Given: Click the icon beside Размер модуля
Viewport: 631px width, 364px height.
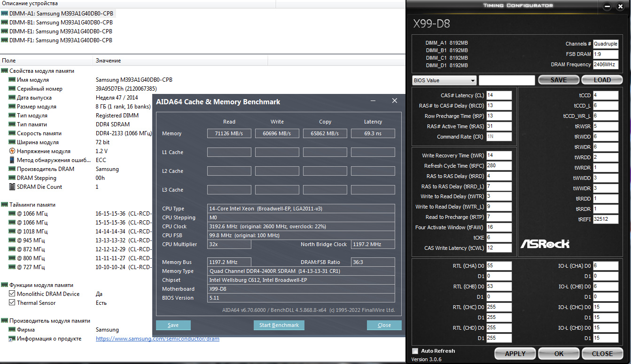Looking at the screenshot, I should (12, 107).
